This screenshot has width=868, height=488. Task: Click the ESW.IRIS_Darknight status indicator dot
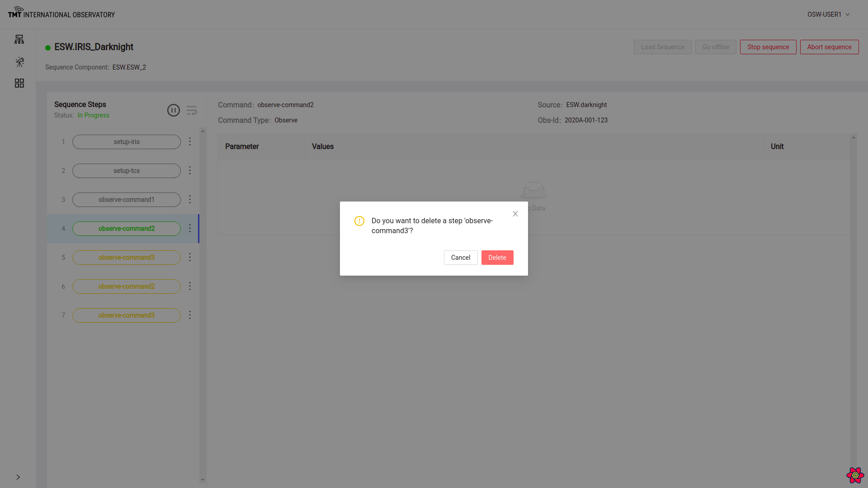click(47, 47)
